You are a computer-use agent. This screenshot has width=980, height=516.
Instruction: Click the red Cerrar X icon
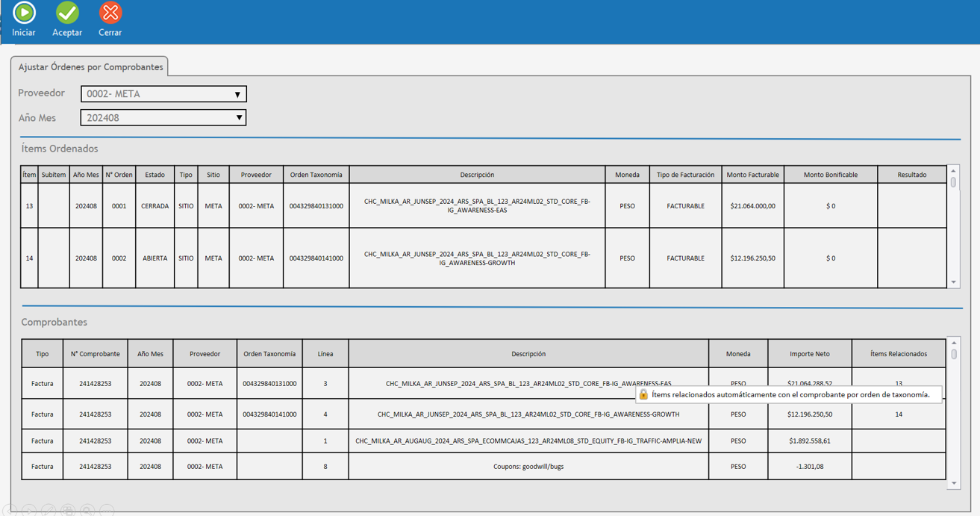pyautogui.click(x=110, y=13)
